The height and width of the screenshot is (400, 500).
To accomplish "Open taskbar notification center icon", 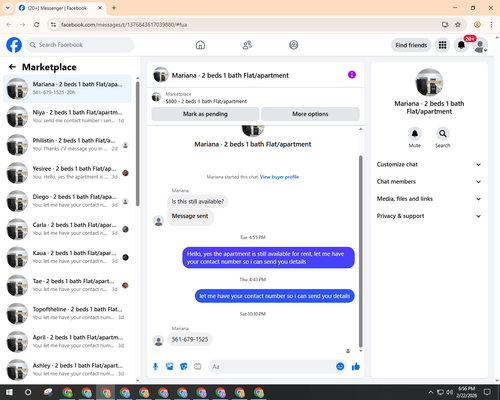I will pos(487,392).
